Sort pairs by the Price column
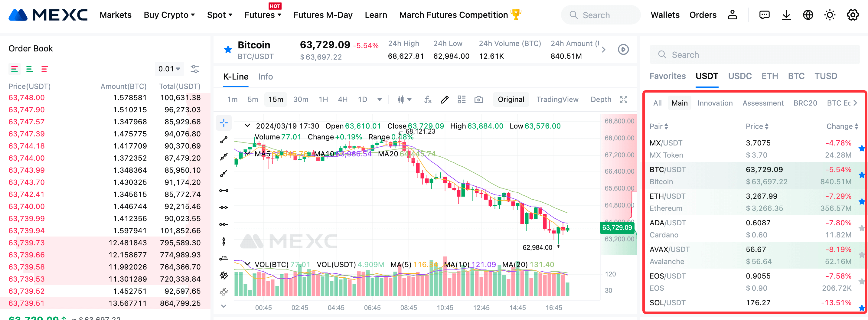868x320 pixels. point(757,127)
